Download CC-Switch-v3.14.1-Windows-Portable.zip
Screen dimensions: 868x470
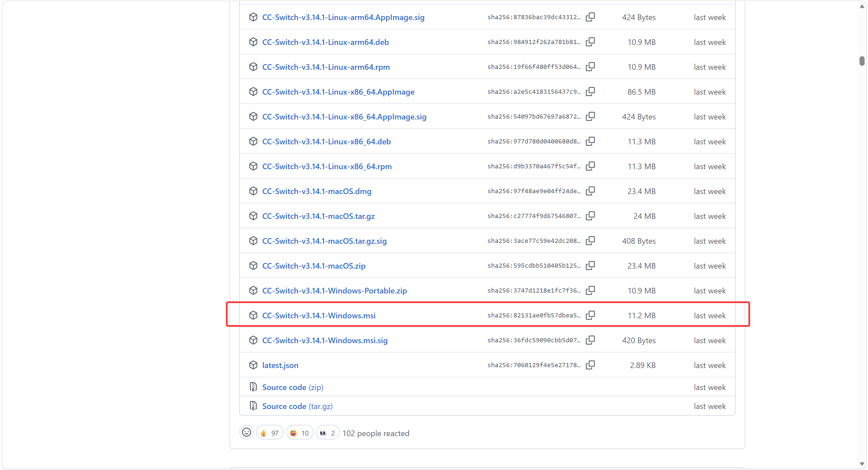click(334, 291)
